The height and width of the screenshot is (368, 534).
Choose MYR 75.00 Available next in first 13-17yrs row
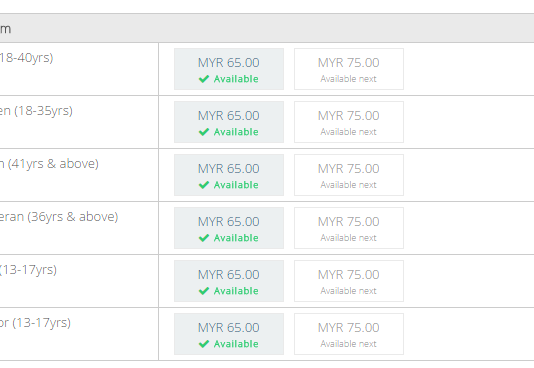349,281
